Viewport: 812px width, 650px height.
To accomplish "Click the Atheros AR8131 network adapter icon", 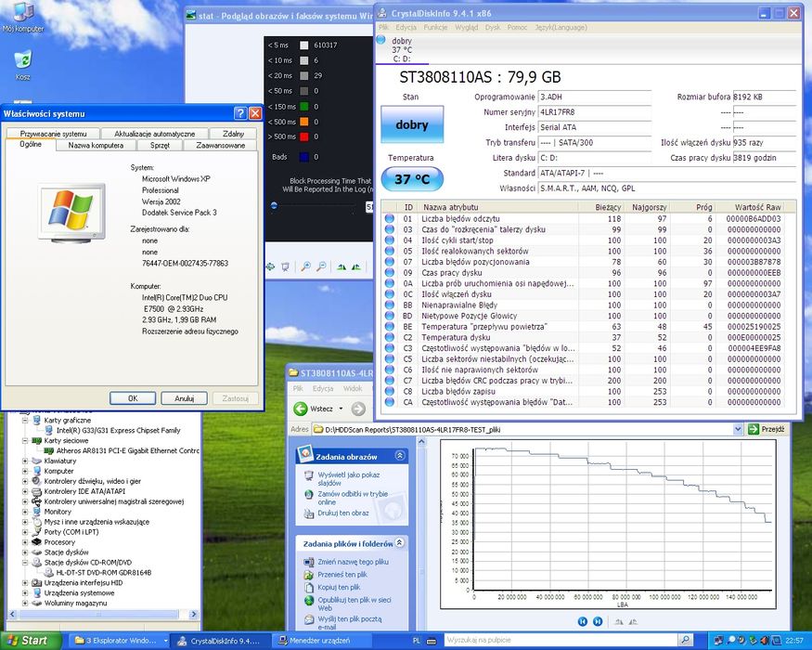I will [49, 451].
